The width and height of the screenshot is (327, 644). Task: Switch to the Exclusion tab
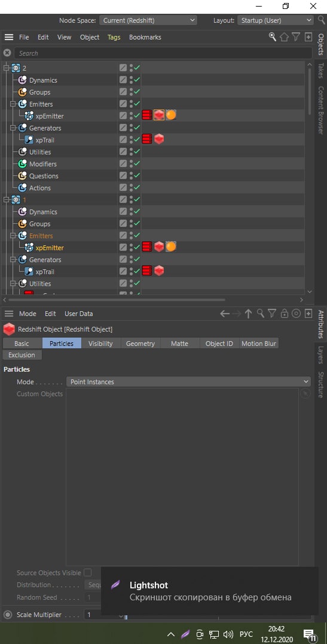[x=22, y=355]
